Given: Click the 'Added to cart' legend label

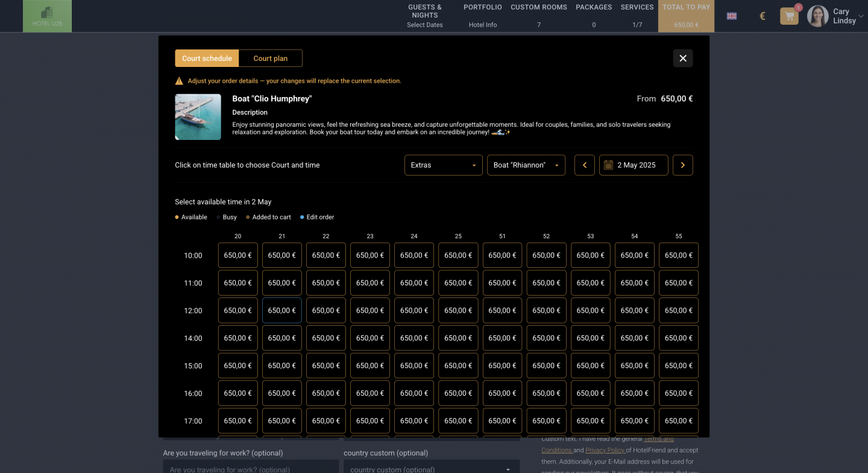Looking at the screenshot, I should 271,217.
